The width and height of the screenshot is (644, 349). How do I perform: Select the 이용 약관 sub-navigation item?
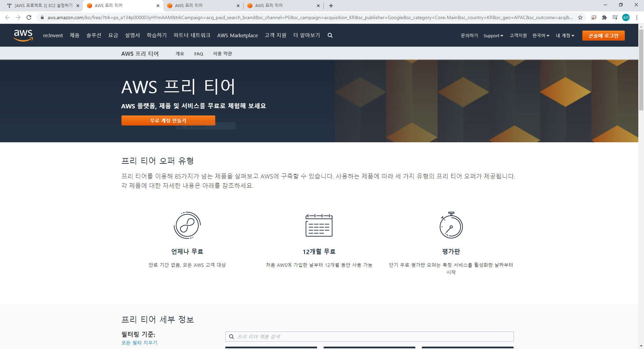(x=223, y=54)
